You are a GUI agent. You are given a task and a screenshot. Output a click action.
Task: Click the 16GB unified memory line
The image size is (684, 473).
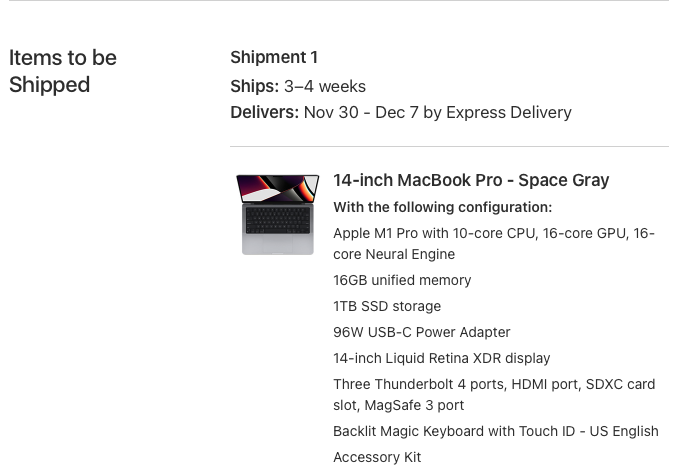click(x=402, y=280)
